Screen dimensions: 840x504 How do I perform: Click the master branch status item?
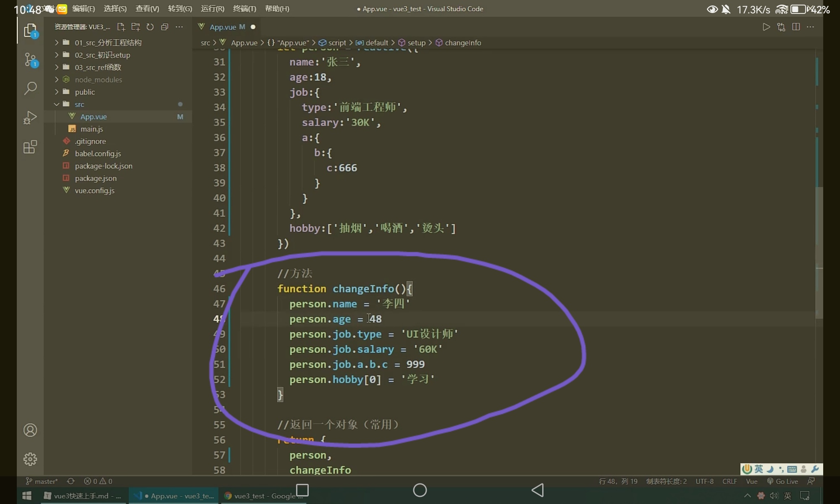pos(42,481)
